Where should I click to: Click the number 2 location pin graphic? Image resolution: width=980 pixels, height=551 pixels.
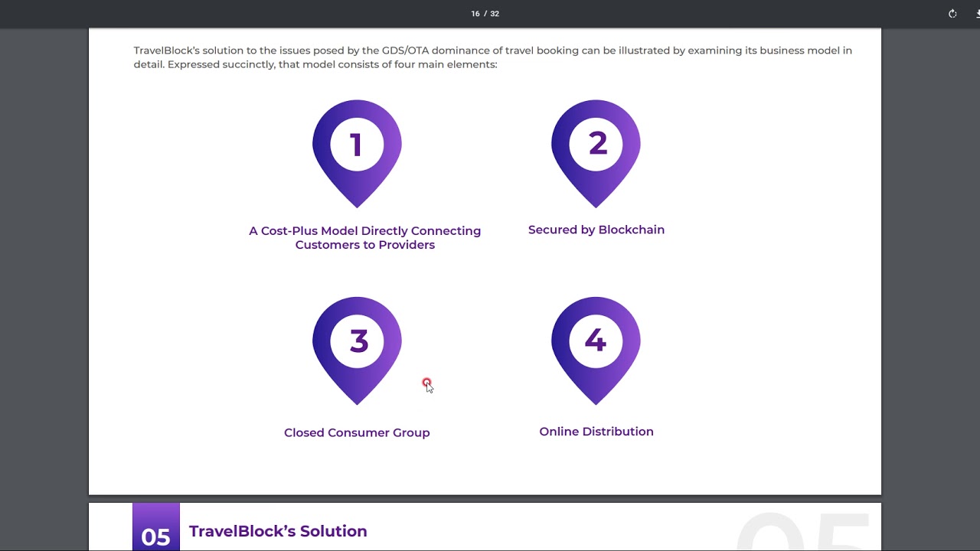596,154
